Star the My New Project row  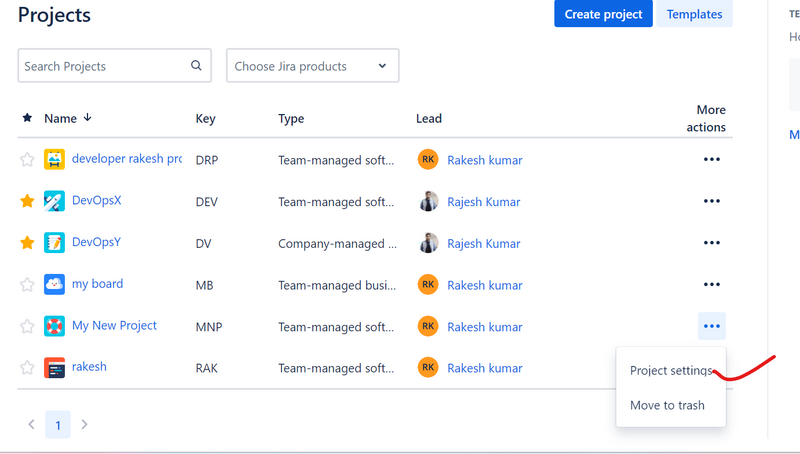[27, 326]
